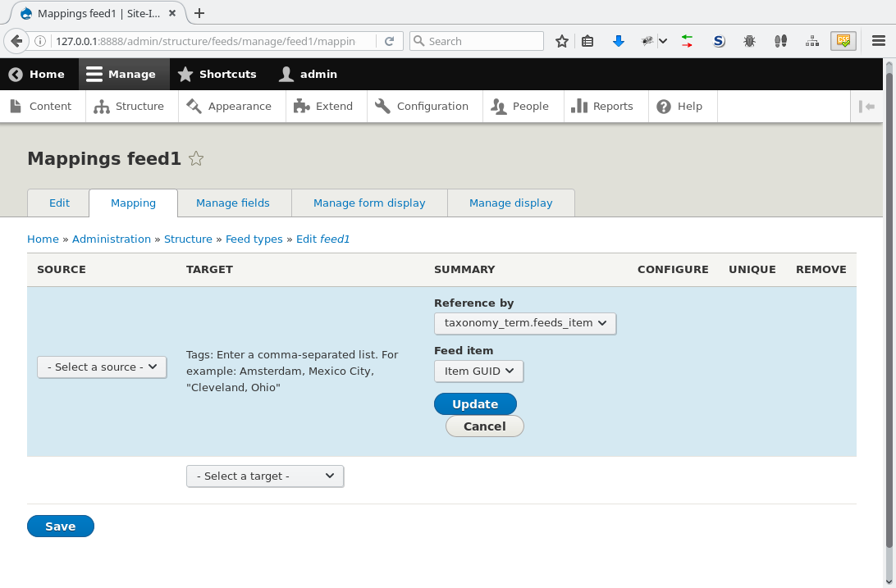This screenshot has width=896, height=588.
Task: Select the Appearance paintbrush icon
Action: pos(194,106)
